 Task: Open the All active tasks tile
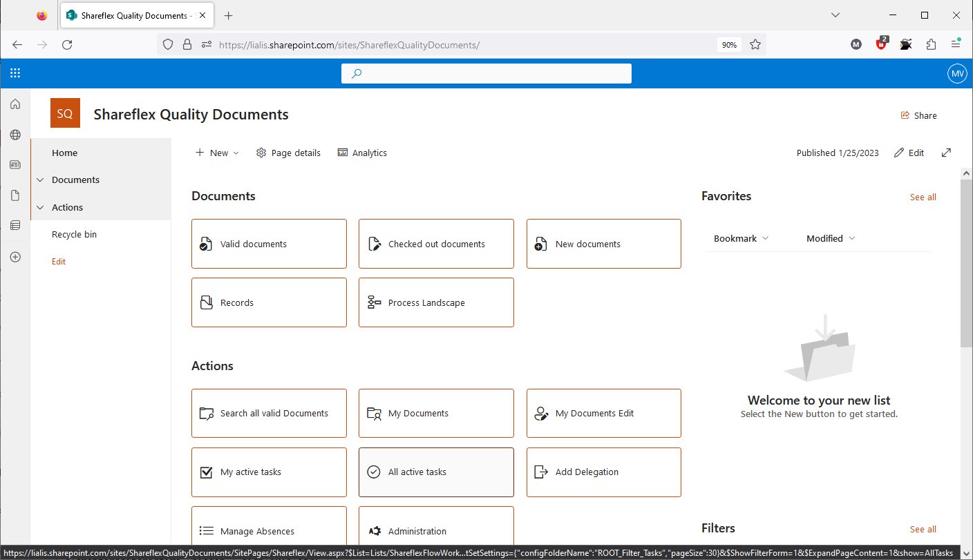tap(436, 472)
